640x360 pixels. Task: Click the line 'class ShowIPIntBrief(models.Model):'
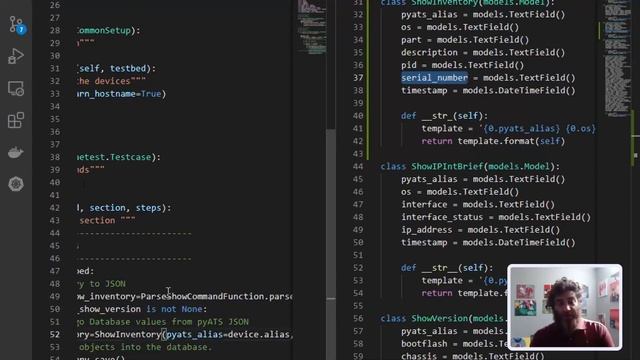470,166
